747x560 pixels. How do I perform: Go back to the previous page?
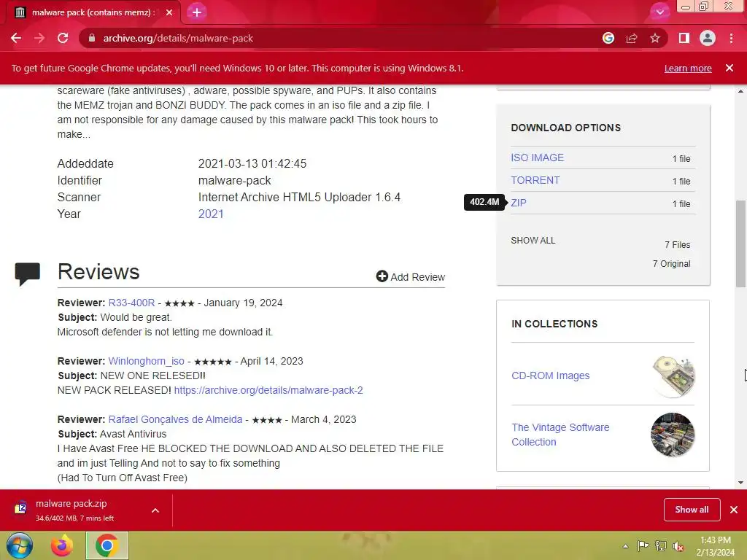click(x=16, y=38)
